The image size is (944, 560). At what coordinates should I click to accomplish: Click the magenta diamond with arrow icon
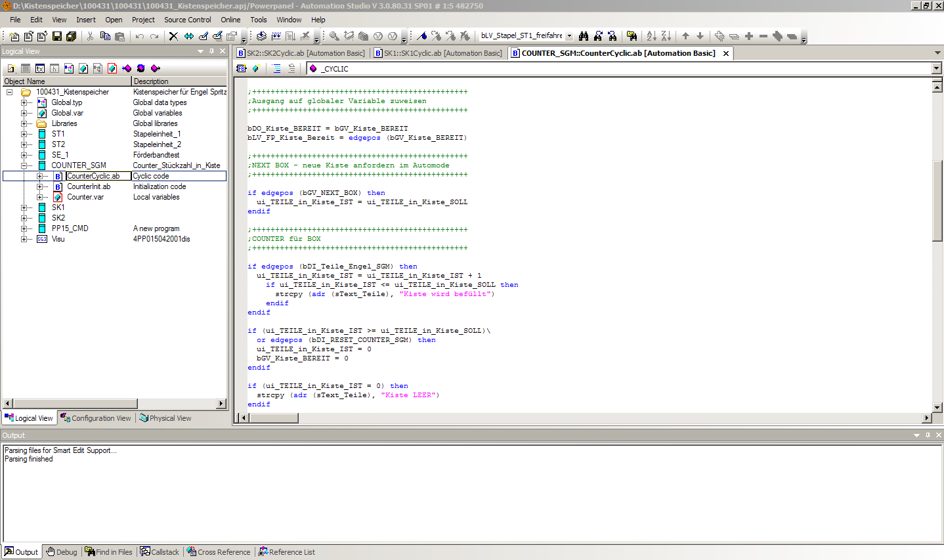coord(156,68)
